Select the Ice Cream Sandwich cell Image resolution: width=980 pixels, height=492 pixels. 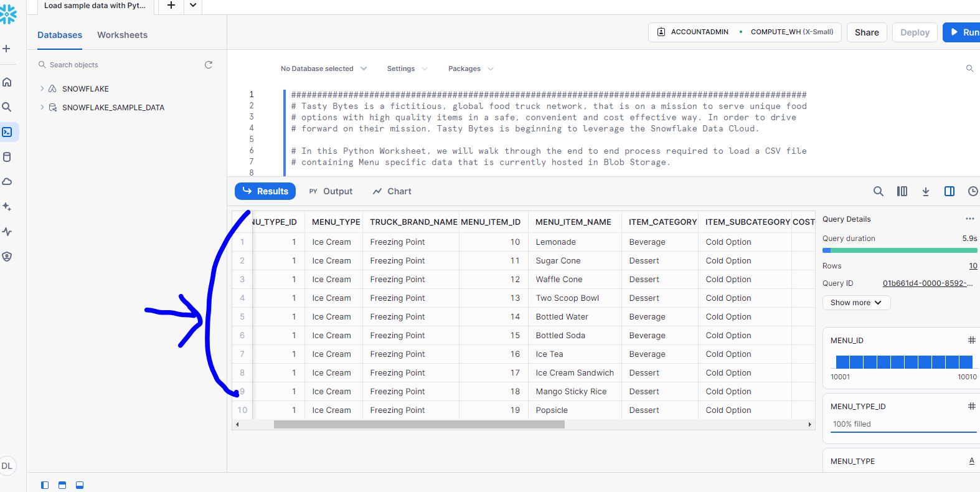[x=575, y=372]
